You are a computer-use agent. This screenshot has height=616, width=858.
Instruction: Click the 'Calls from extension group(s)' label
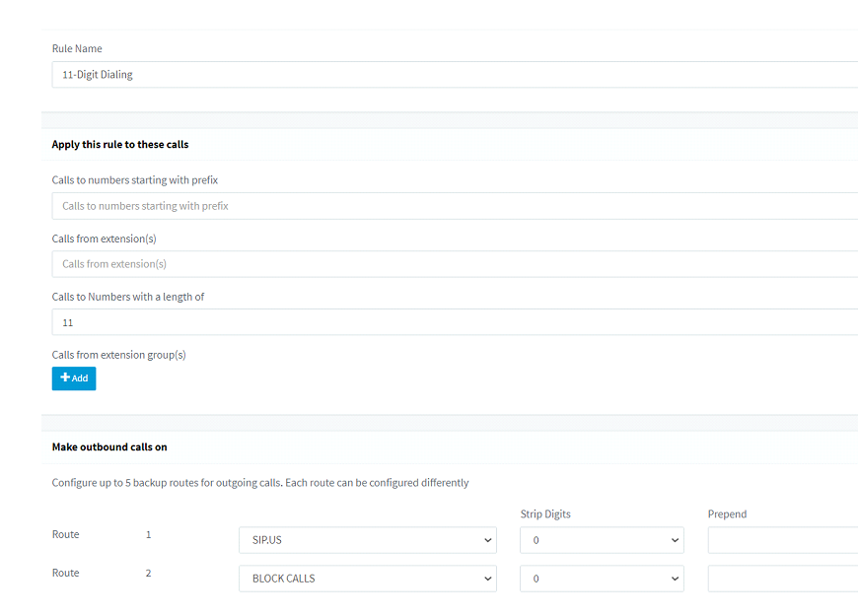(x=118, y=355)
